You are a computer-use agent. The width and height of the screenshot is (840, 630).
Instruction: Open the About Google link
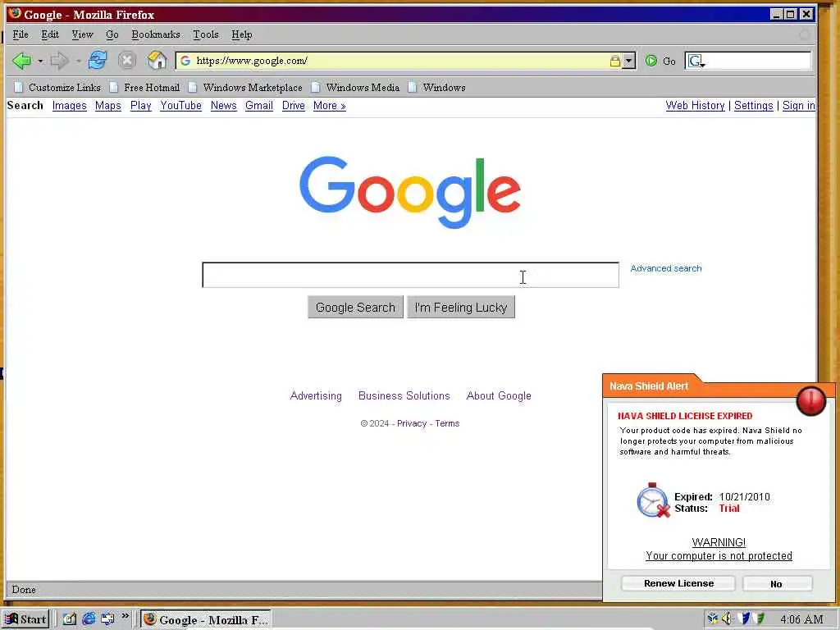point(499,396)
